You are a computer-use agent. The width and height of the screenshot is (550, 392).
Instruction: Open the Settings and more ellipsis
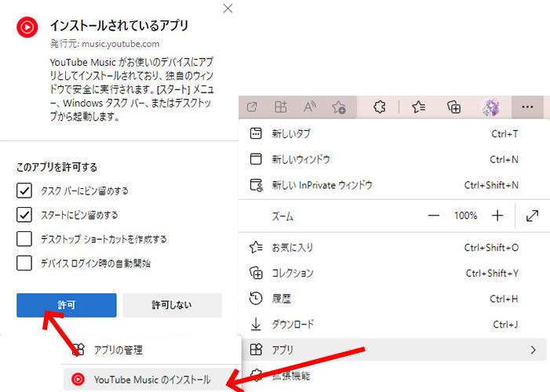tap(527, 107)
